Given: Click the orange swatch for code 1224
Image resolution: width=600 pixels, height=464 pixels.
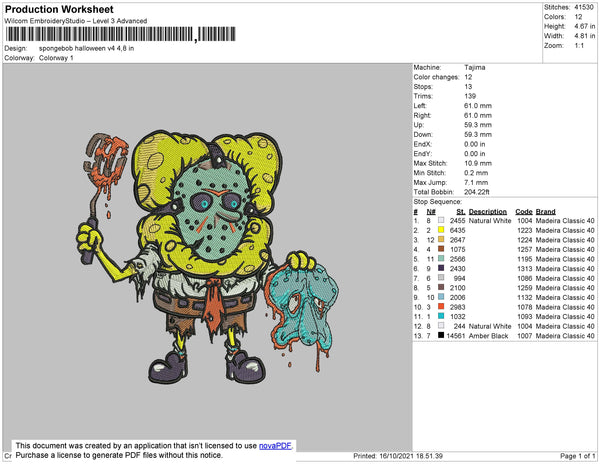Looking at the screenshot, I should (441, 239).
